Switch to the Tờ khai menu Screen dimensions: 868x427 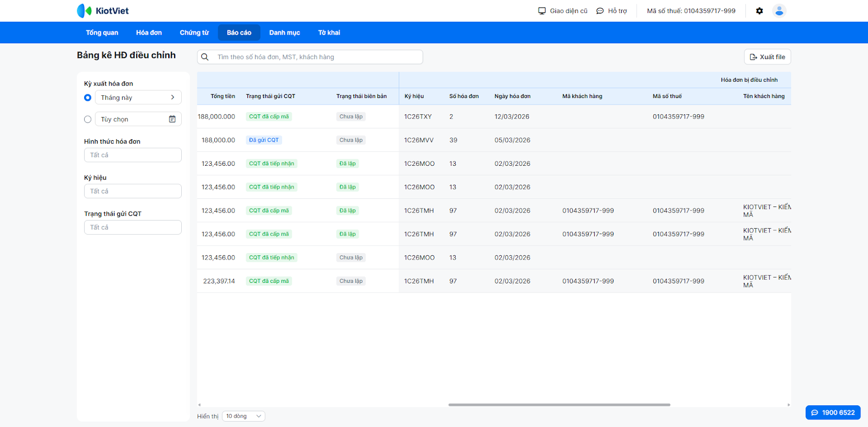pyautogui.click(x=329, y=33)
